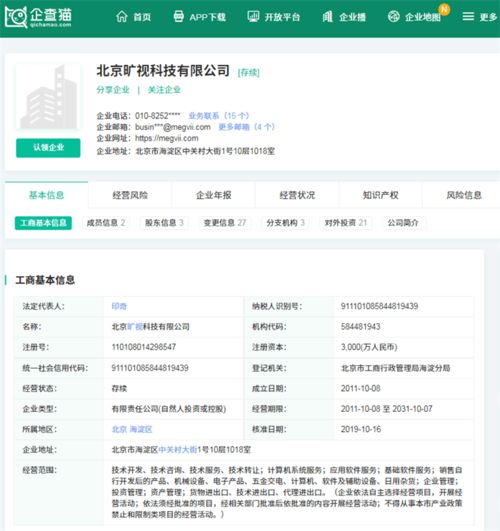
Task: Open the 对外投资 21 sub-tab
Action: (346, 223)
